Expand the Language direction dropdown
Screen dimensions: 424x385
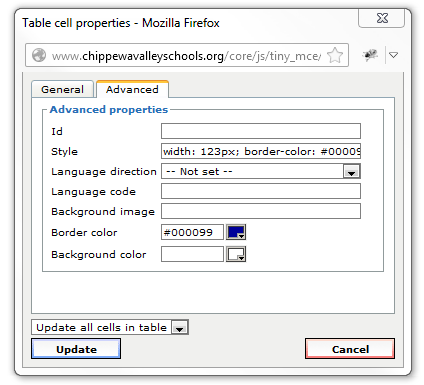261,171
